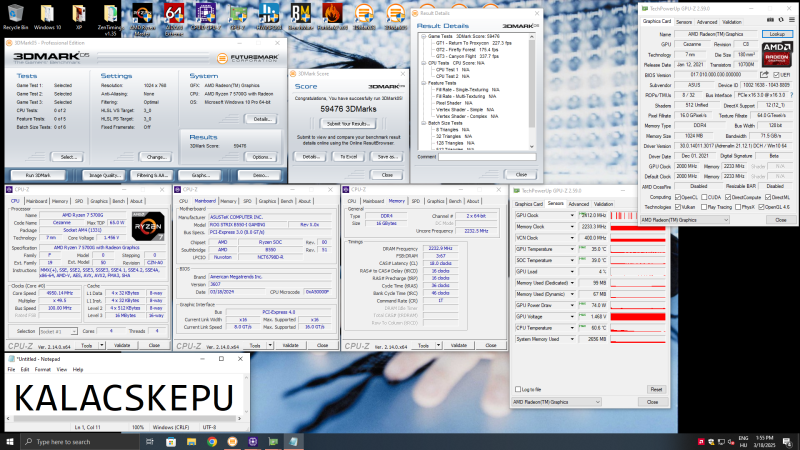Image resolution: width=800 pixels, height=450 pixels.
Task: Click the Result Details vertical scrollbar
Action: (532, 92)
